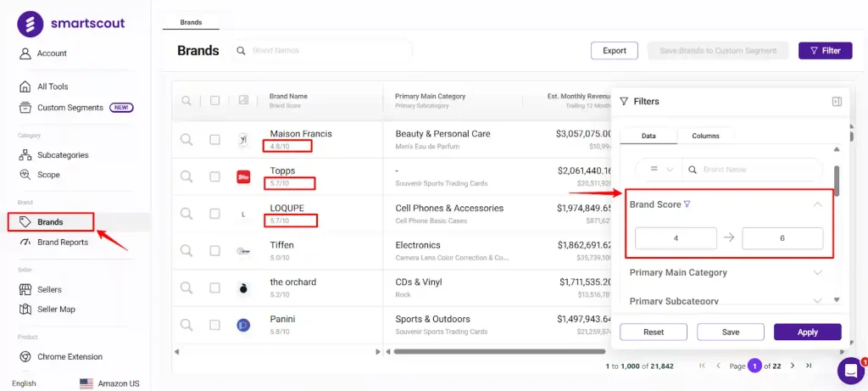Viewport: 868px width, 391px height.
Task: Select the LOQUPE row checkbox
Action: (x=214, y=214)
